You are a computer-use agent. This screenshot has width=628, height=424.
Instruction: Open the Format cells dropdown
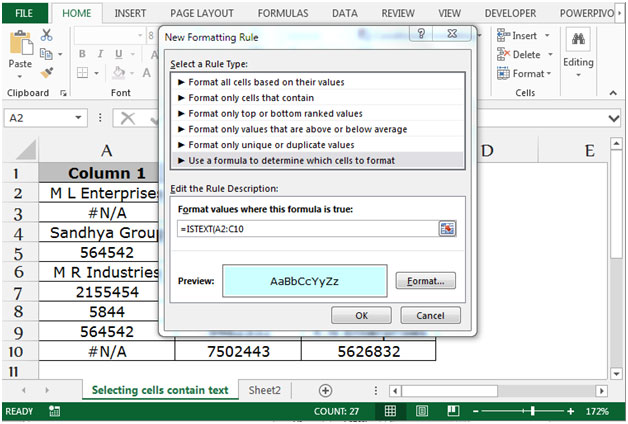(x=549, y=73)
